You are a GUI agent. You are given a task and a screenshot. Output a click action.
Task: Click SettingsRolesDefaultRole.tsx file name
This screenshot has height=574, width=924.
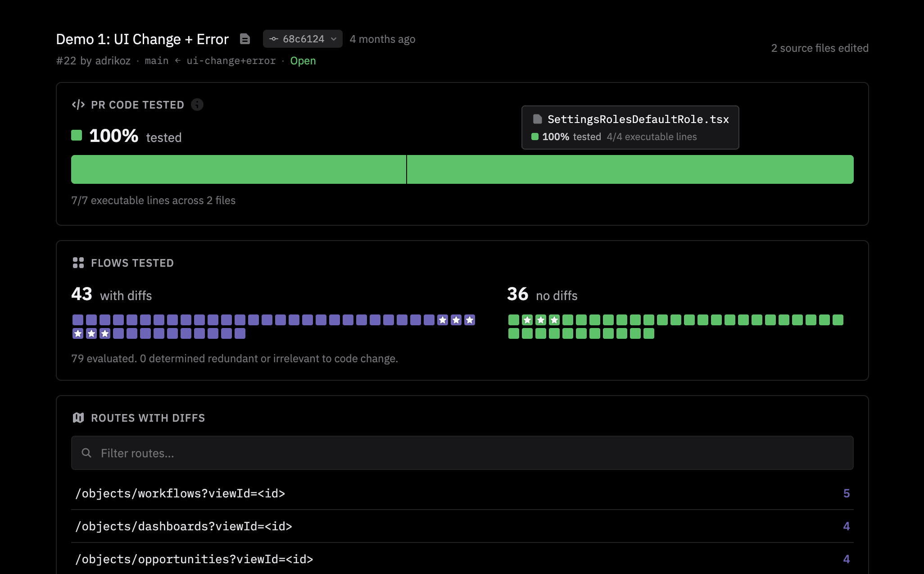point(638,119)
